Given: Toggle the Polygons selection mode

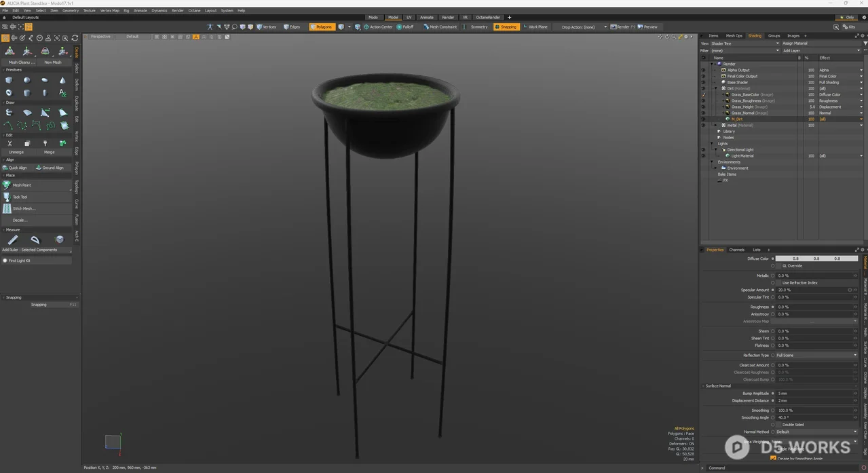Looking at the screenshot, I should pos(322,27).
